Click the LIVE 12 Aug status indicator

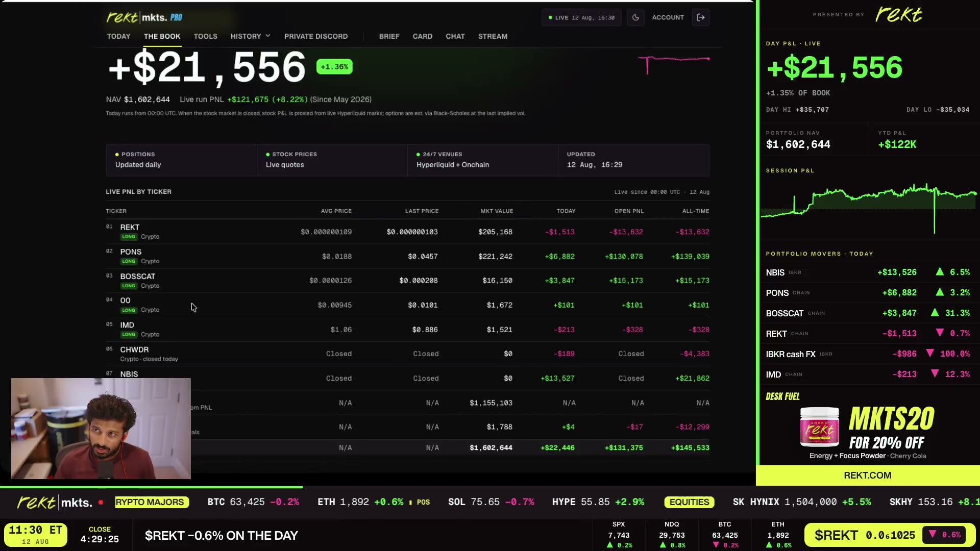click(x=581, y=17)
